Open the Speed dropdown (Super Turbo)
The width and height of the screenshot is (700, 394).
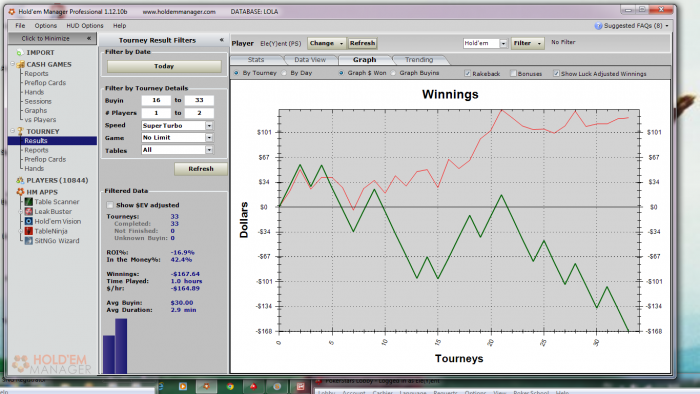209,126
